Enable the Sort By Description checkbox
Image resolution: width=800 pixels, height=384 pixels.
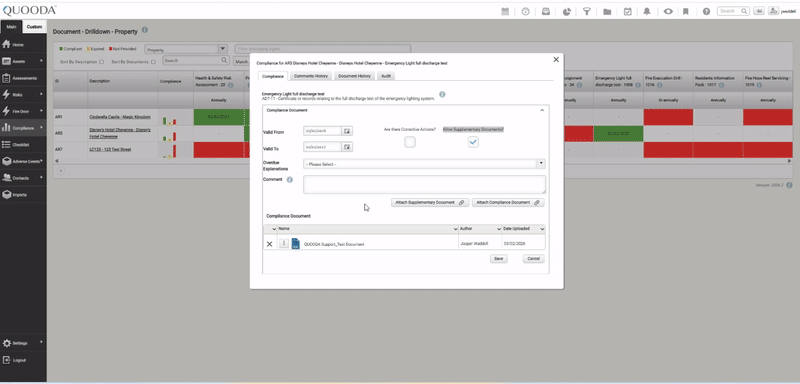point(102,62)
